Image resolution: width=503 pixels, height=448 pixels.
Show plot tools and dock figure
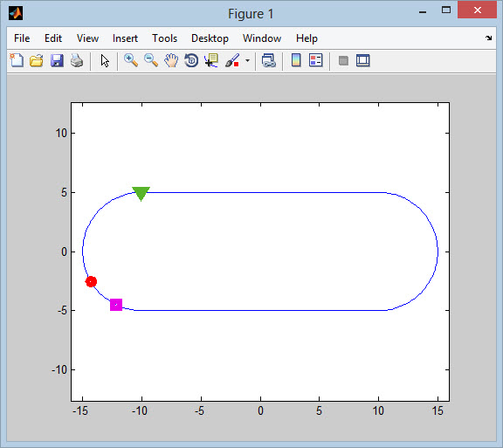coord(362,60)
